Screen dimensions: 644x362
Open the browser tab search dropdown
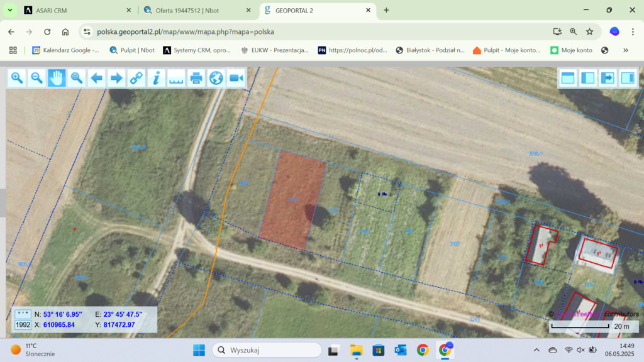(x=10, y=10)
